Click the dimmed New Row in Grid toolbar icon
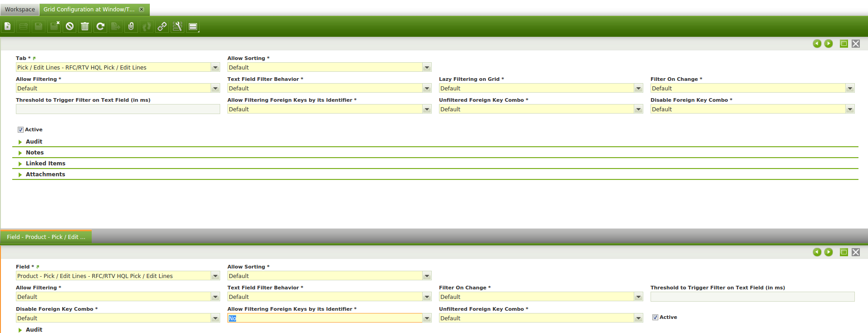The height and width of the screenshot is (333, 868). pos(23,26)
